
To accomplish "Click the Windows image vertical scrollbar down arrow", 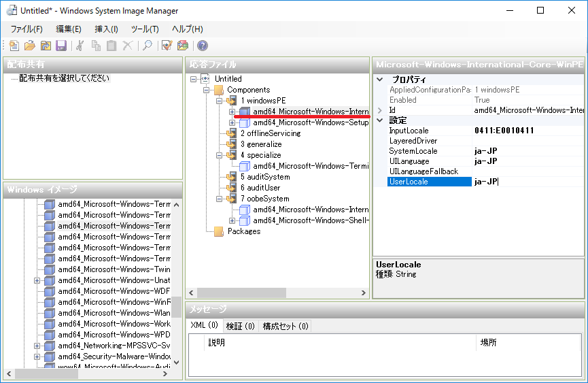I will [x=177, y=363].
